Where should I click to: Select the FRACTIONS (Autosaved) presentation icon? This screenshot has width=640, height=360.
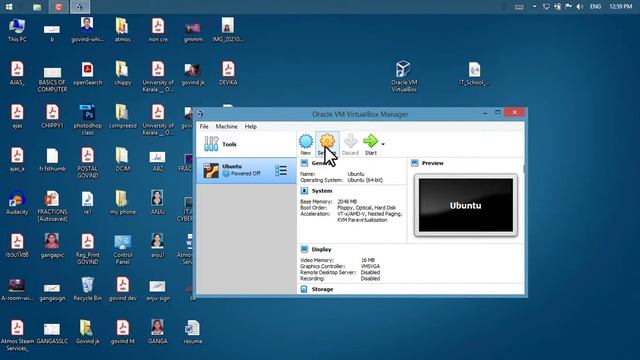click(52, 206)
